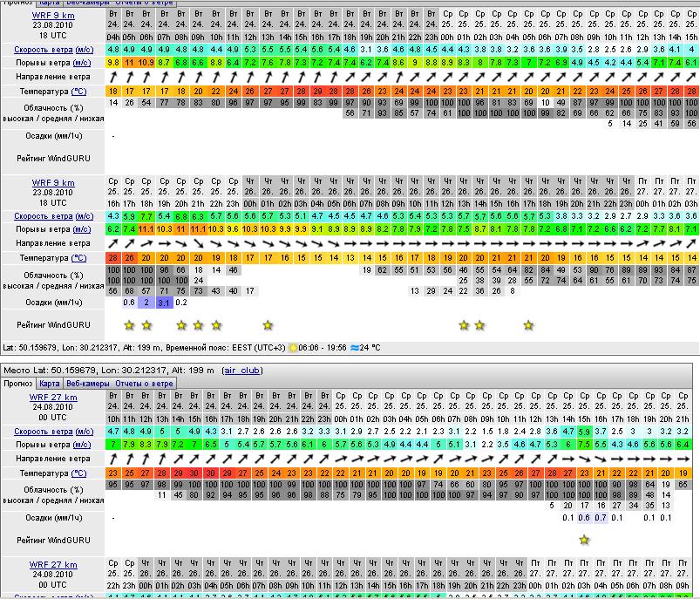Click the 3.1 precipitation cell
Screen dimensions: 700x599
164,303
